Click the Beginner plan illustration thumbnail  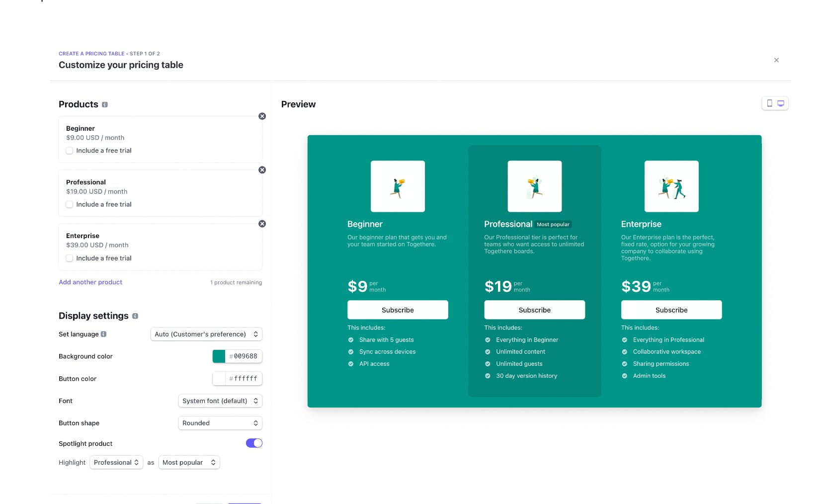[398, 186]
